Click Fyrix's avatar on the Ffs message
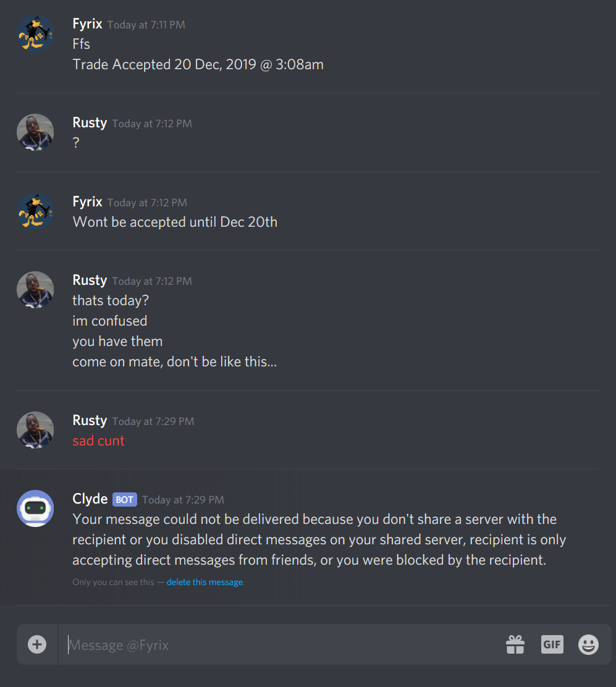 pos(35,33)
